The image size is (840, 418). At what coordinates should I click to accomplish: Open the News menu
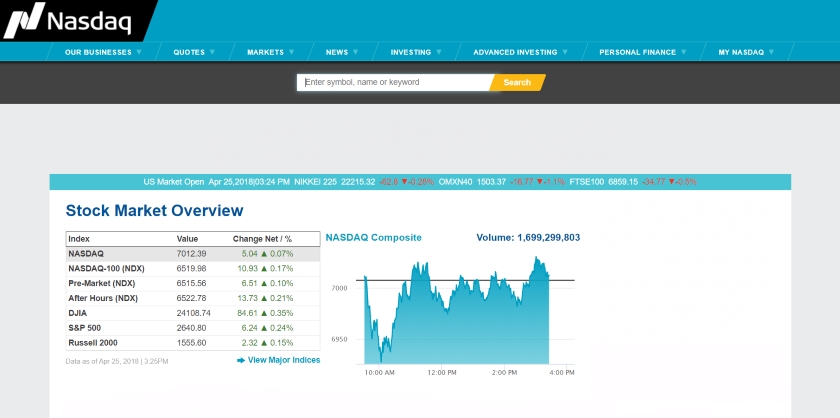337,53
